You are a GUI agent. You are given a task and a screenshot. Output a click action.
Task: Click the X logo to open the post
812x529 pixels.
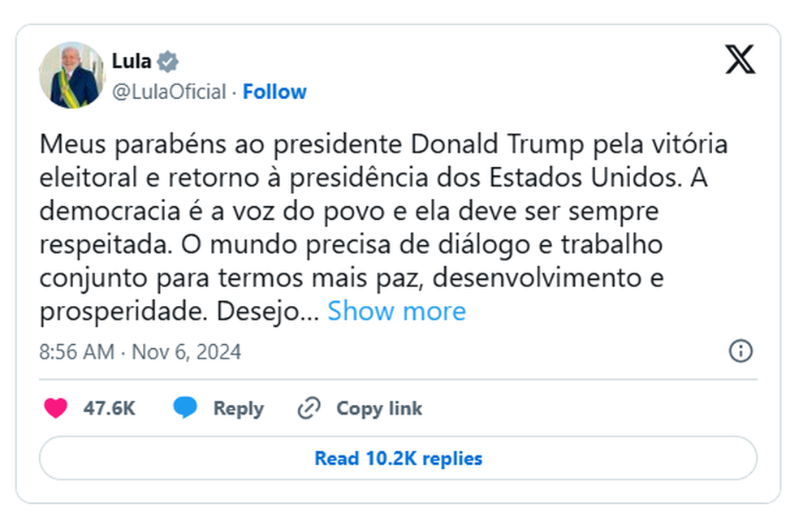[739, 60]
